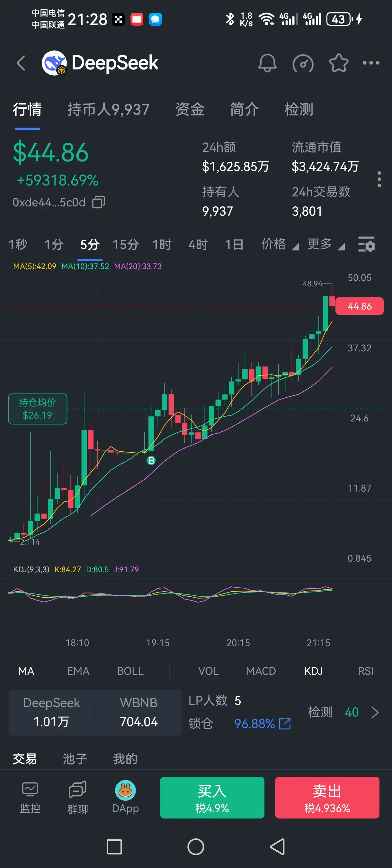Screen dimensions: 392x868
Task: Switch to 池子 pool tab
Action: 75,759
